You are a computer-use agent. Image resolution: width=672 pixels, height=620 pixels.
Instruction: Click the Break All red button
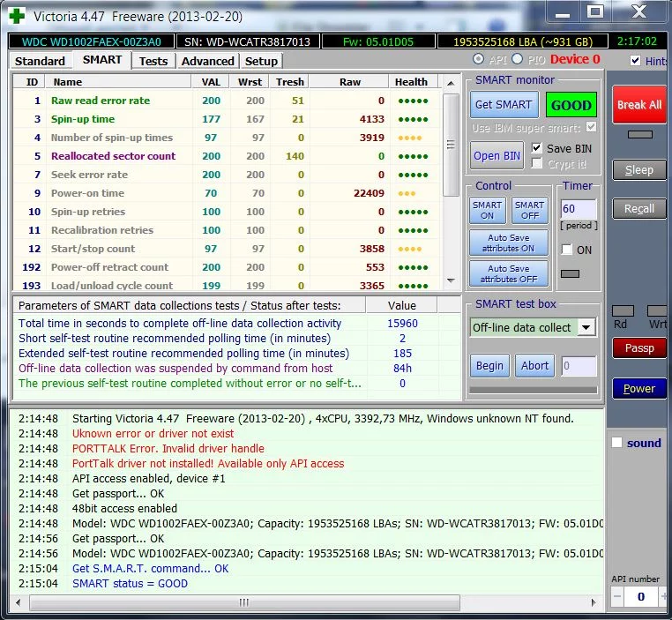pyautogui.click(x=638, y=105)
